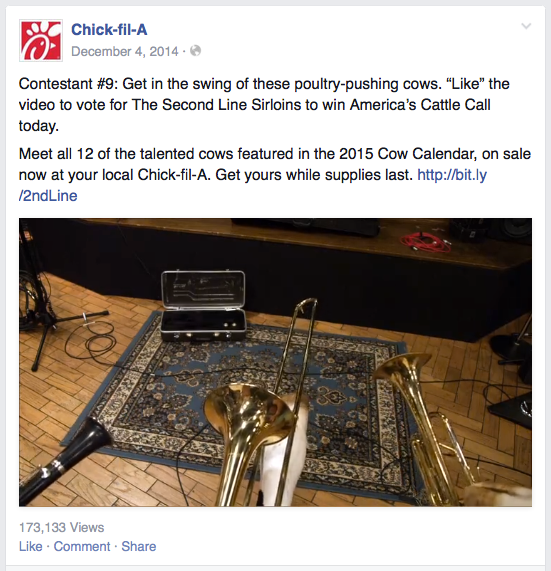This screenshot has width=551, height=571.
Task: Play the Second Line Sirloins video
Action: pos(275,362)
